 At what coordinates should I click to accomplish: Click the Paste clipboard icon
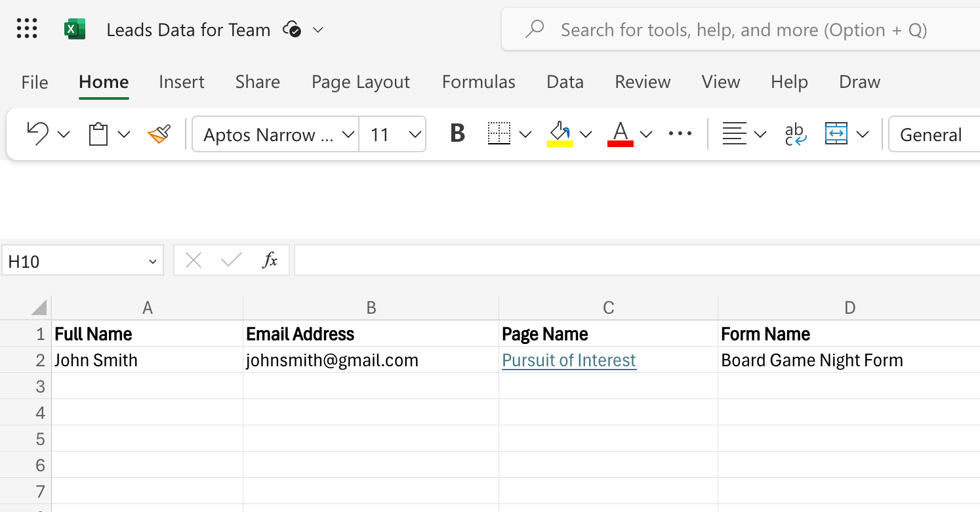98,134
